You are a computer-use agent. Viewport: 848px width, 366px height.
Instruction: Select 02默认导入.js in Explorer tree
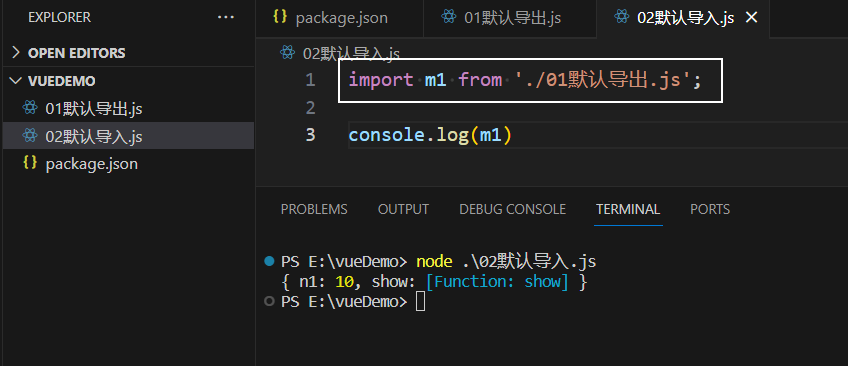[128, 137]
